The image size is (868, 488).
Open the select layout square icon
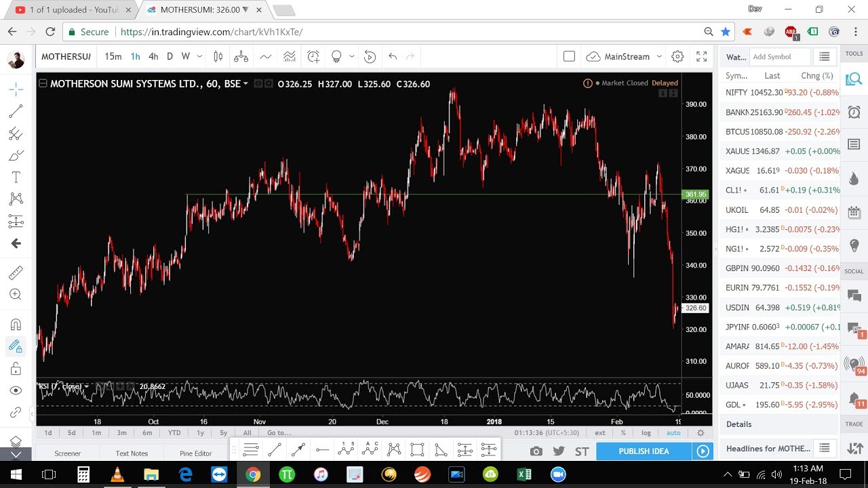[569, 57]
